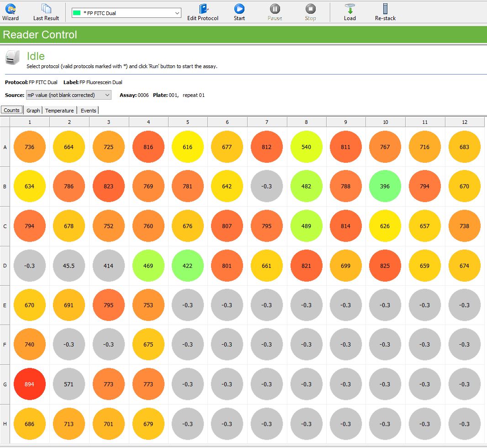Select column 8 header

tap(306, 122)
